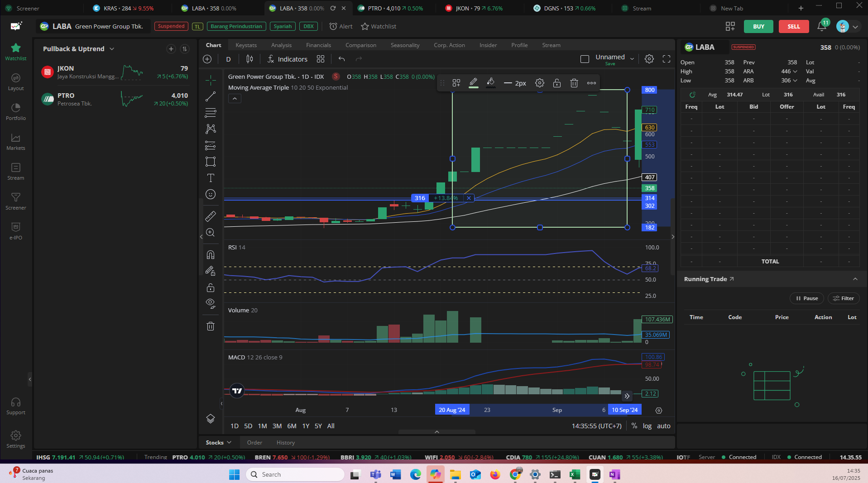Open the selected drawing's settings gear
Screen dimensions: 868x483
click(540, 83)
